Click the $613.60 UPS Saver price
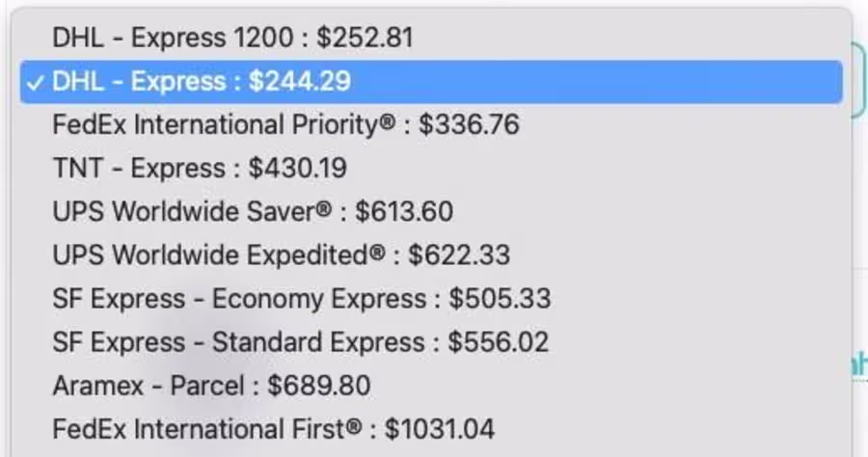The image size is (868, 457). click(404, 211)
